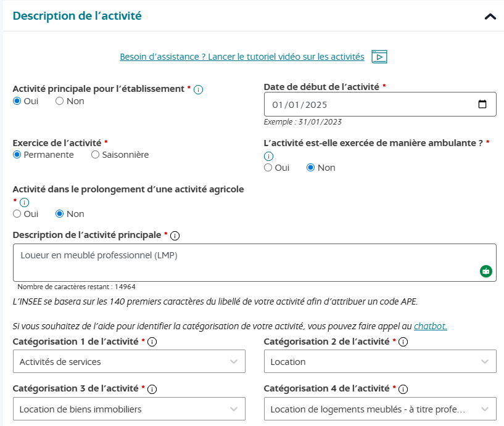Expand the 'Catégorisation 3 de l'activité' dropdown

click(130, 409)
